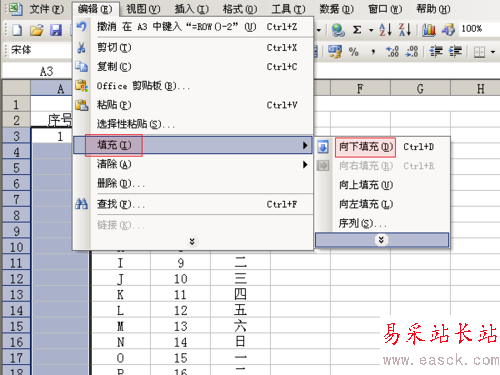Screen dimensions: 500x375
Task: Click the Percent style icon
Action: point(354,52)
